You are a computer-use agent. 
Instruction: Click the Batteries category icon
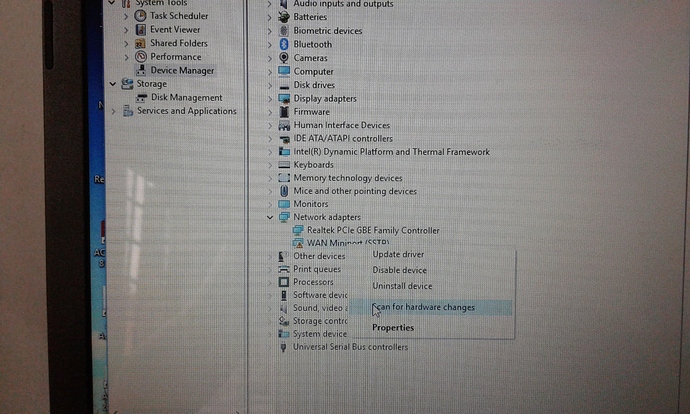[x=284, y=17]
